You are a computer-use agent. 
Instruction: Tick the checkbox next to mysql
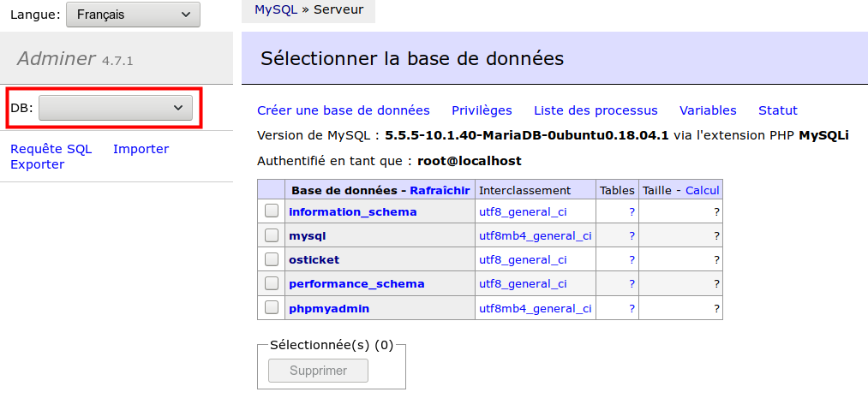272,235
